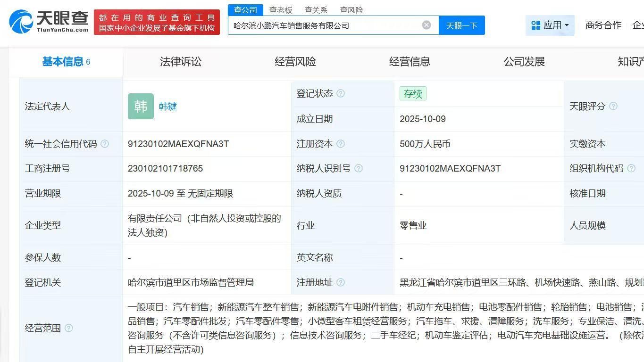Click the 存续 status badge
The image size is (644, 362).
pos(413,94)
